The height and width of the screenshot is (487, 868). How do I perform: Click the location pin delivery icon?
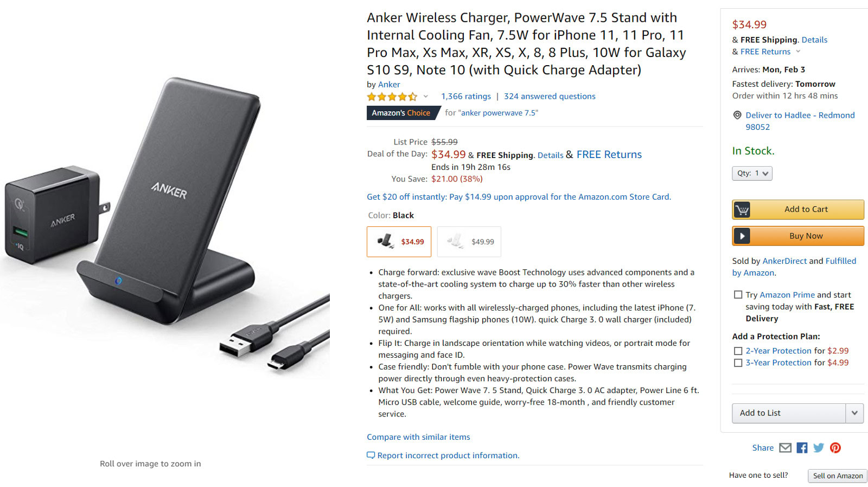pyautogui.click(x=737, y=115)
